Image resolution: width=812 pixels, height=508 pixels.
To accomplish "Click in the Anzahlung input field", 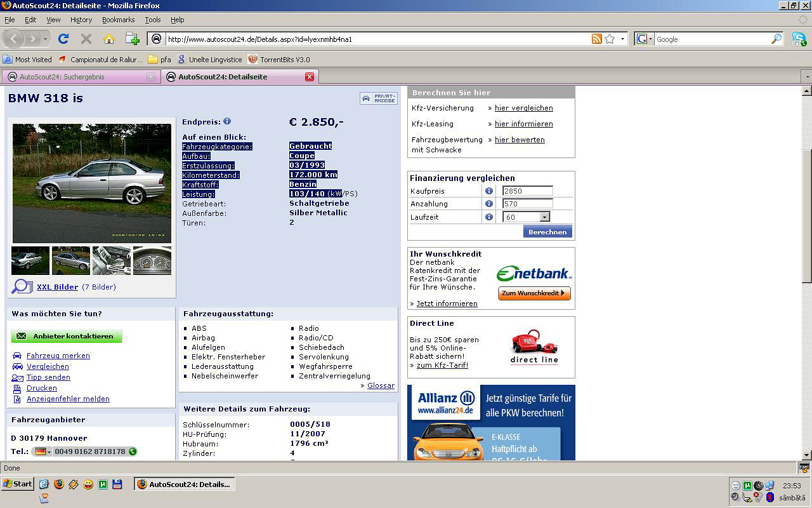I will tap(528, 204).
